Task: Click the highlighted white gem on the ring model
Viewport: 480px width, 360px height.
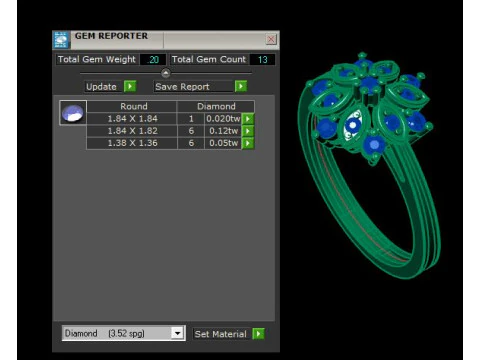Action: [352, 125]
